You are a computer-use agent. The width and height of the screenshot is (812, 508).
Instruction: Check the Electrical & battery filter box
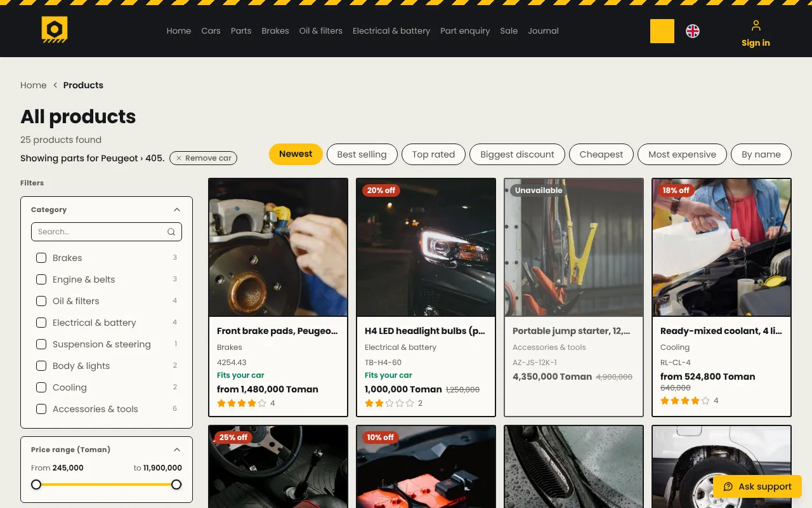(x=41, y=323)
